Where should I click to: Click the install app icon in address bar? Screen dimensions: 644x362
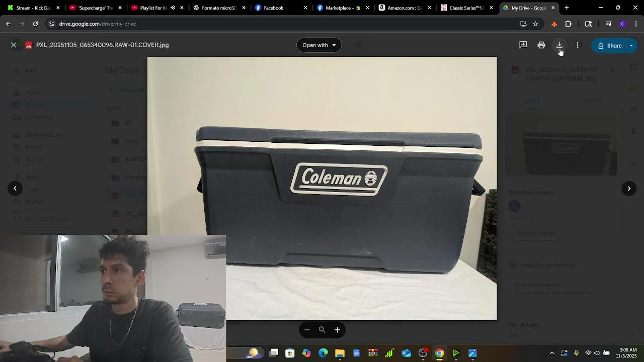click(523, 24)
